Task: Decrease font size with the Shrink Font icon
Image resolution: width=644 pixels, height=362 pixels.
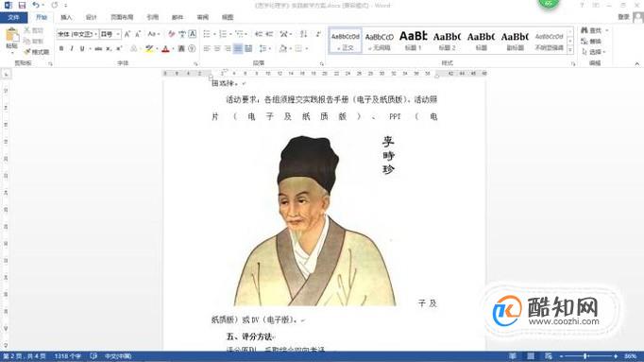Action: tap(138, 34)
